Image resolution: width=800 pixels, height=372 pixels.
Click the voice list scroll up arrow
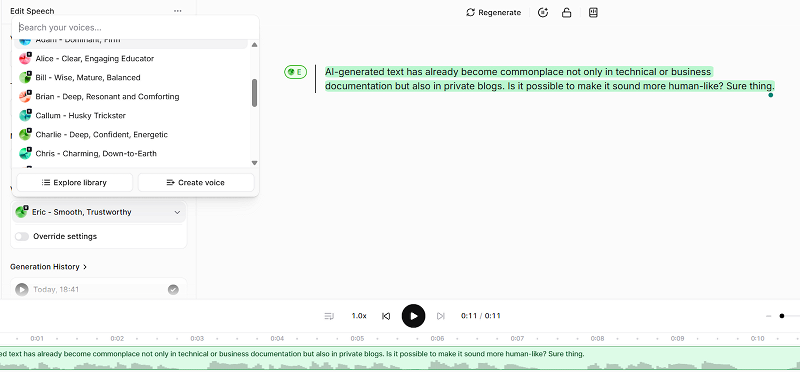point(255,45)
